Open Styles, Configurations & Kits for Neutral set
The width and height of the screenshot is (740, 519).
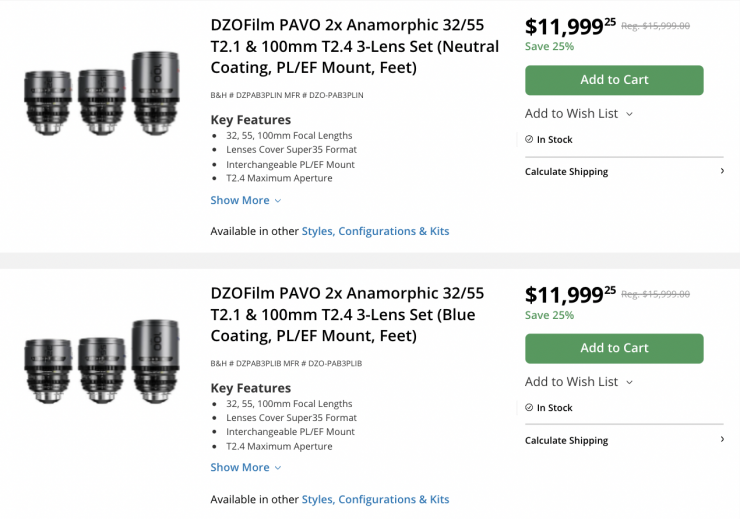click(x=375, y=231)
